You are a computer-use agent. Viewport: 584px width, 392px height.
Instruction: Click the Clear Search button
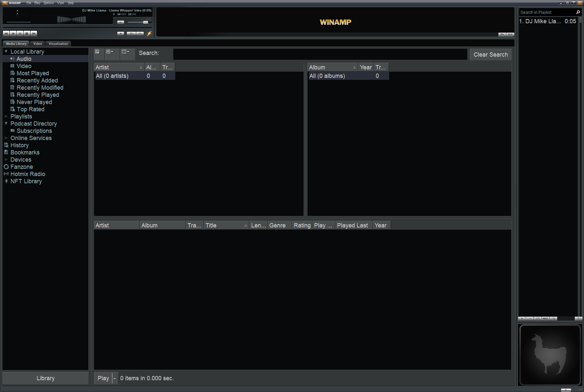(x=491, y=55)
